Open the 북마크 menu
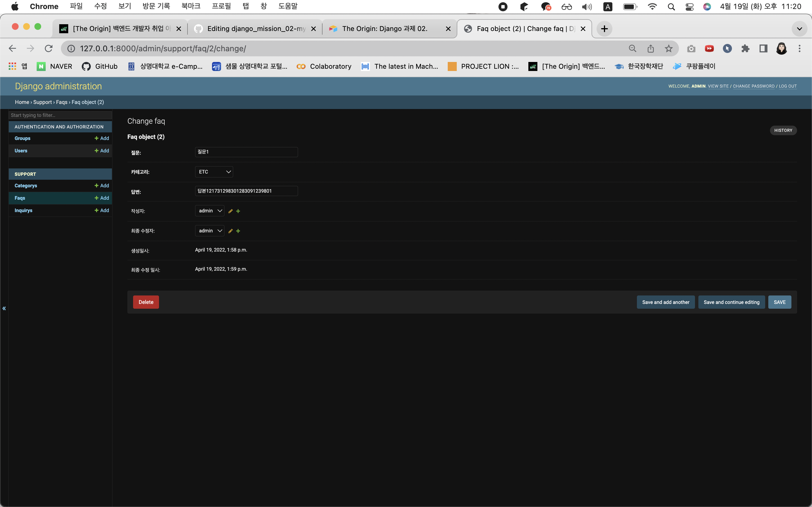Viewport: 812px width, 507px height. coord(191,6)
